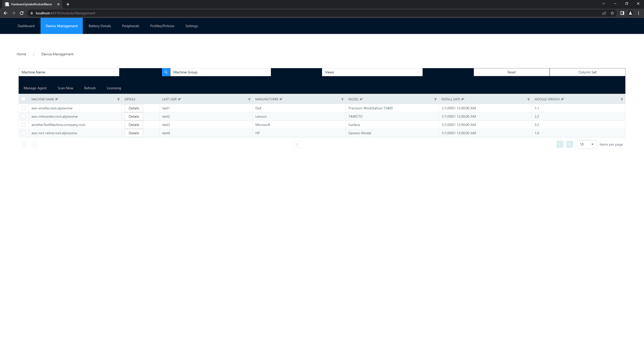Check the awc-ecwfax.root.alpiwome row
The width and height of the screenshot is (644, 352).
click(23, 108)
